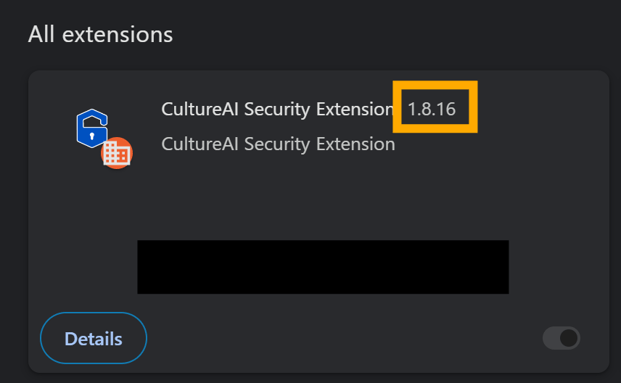Click the grid windows on the orange building icon
This screenshot has width=621, height=383.
pyautogui.click(x=117, y=154)
